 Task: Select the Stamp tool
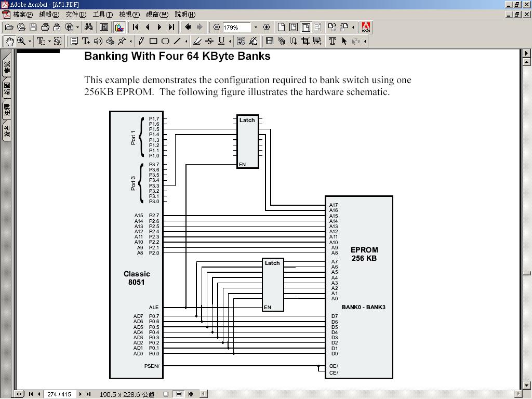(x=110, y=42)
